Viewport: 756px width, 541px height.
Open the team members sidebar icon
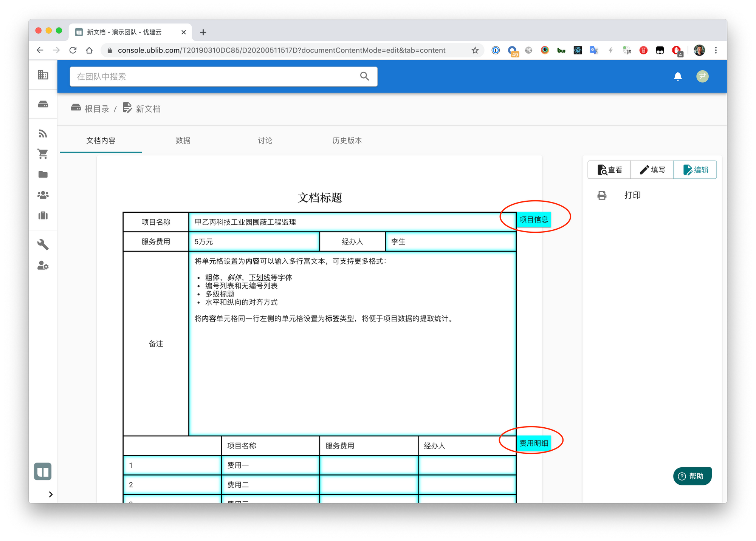[43, 195]
